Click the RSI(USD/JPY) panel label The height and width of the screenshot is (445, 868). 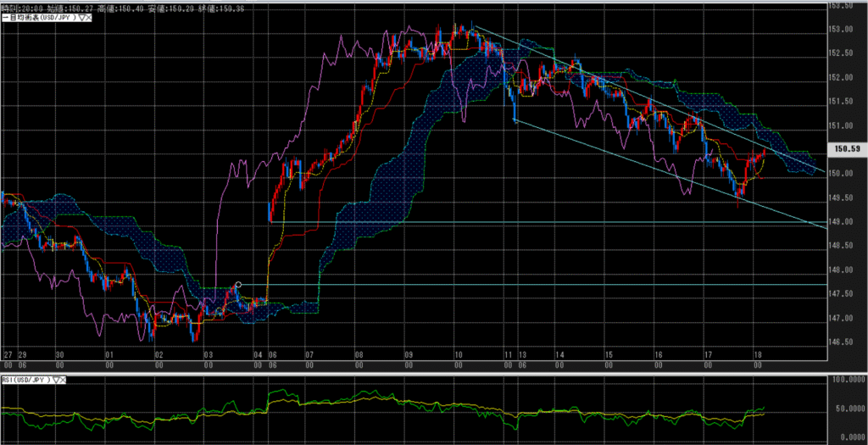(24, 380)
